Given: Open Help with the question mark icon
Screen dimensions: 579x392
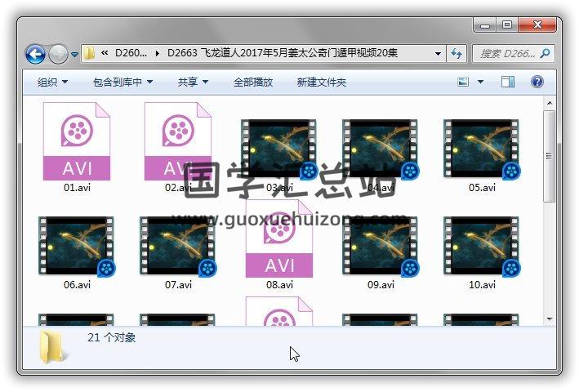Looking at the screenshot, I should pyautogui.click(x=537, y=82).
